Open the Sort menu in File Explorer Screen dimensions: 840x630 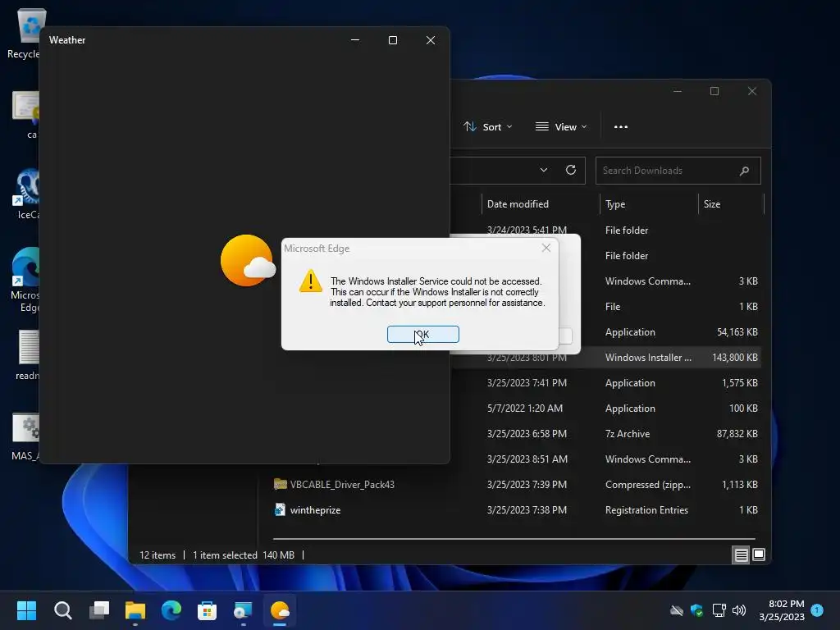(x=487, y=127)
